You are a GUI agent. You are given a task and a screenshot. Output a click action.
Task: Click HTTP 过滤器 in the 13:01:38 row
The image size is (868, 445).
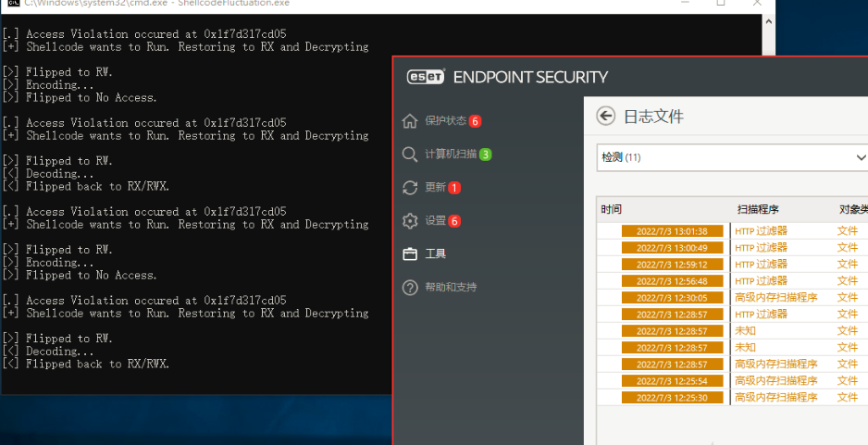pos(762,230)
